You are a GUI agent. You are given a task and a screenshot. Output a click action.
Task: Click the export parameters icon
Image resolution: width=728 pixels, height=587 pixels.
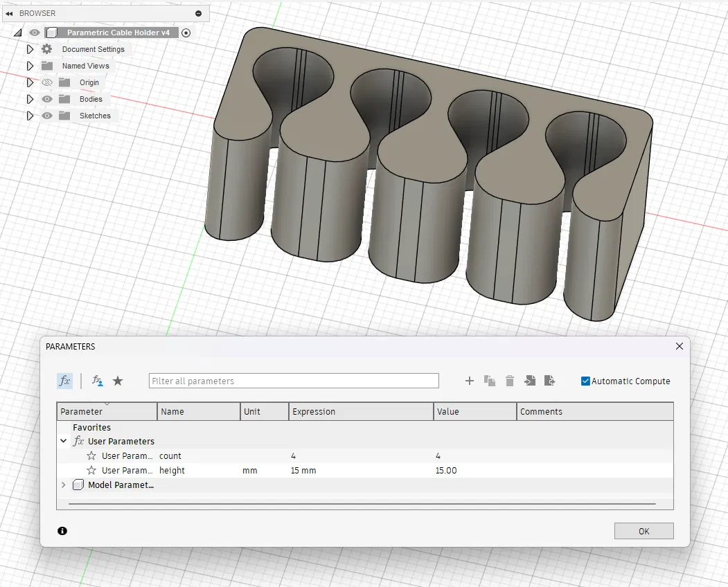tap(550, 381)
